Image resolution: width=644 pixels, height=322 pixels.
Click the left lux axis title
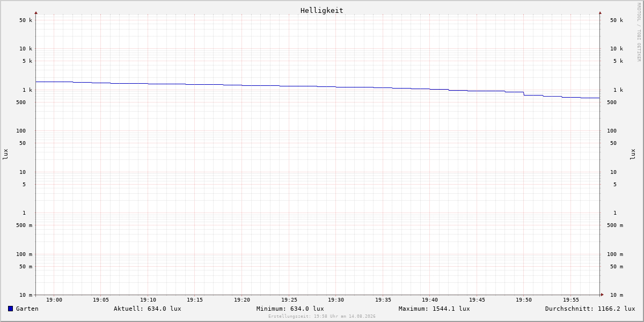[5, 154]
